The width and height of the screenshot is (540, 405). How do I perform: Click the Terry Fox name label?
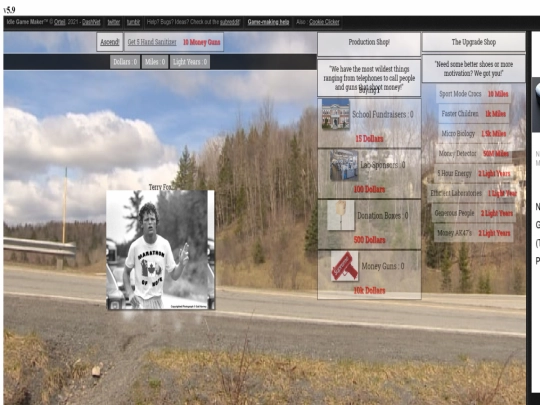[160, 187]
